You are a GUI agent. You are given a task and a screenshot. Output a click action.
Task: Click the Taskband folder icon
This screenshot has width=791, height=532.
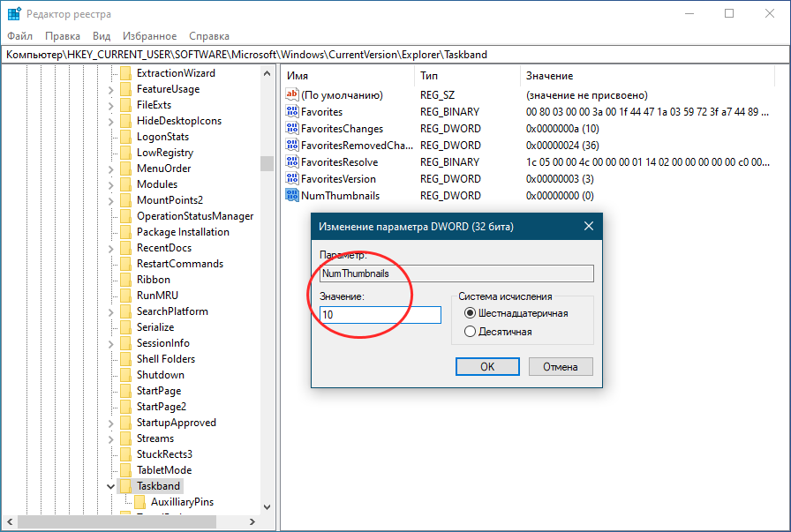[x=125, y=486]
